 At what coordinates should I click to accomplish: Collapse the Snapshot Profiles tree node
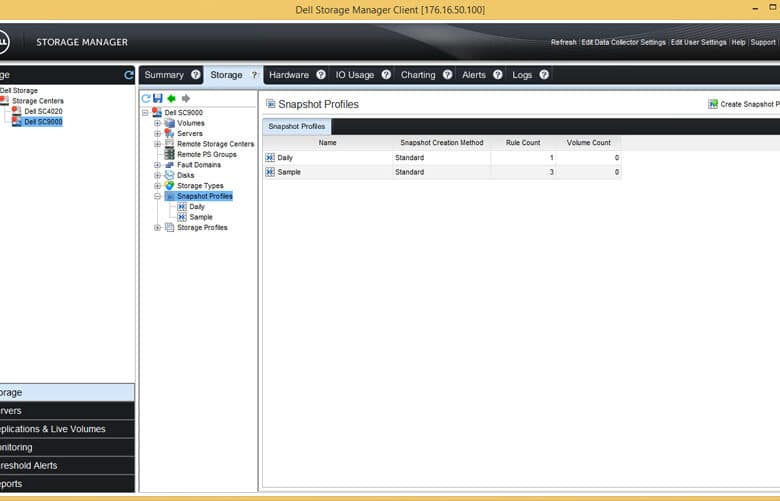coord(157,197)
